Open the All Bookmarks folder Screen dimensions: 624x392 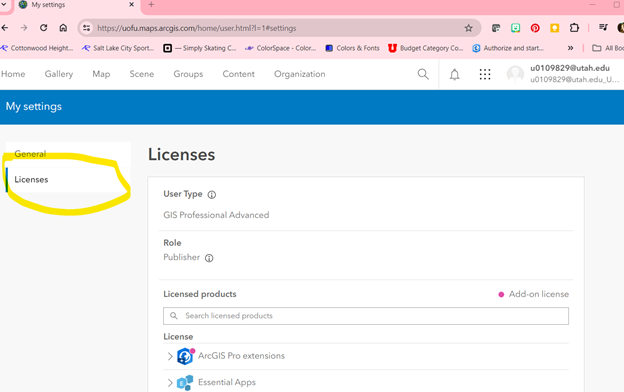click(608, 48)
